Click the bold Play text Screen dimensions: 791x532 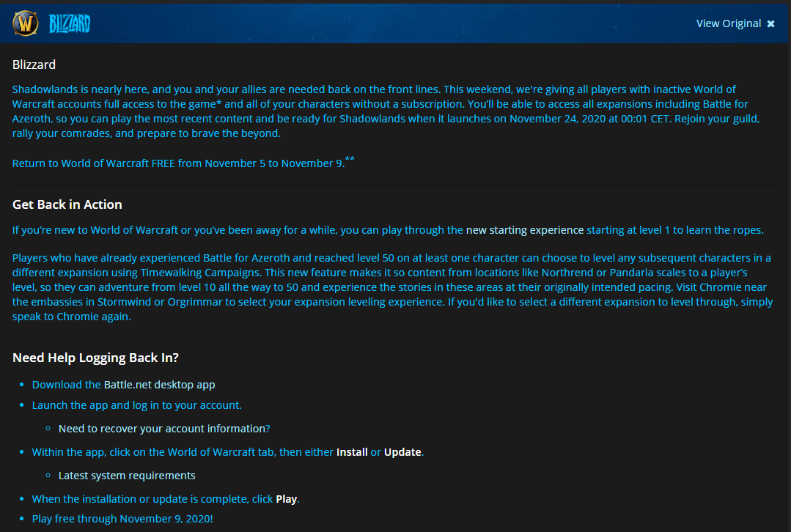click(x=286, y=499)
